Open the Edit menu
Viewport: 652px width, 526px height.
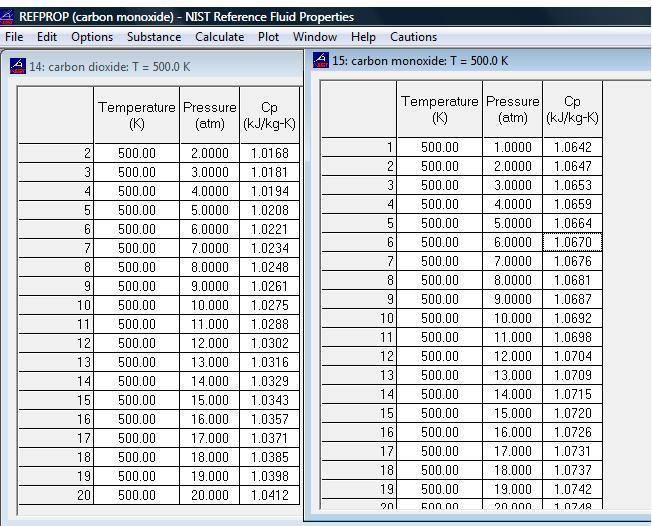(47, 37)
